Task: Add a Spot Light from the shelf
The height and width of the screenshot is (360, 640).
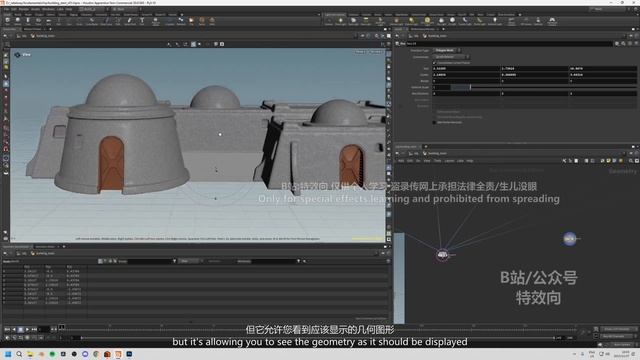Action: pyautogui.click(x=353, y=21)
